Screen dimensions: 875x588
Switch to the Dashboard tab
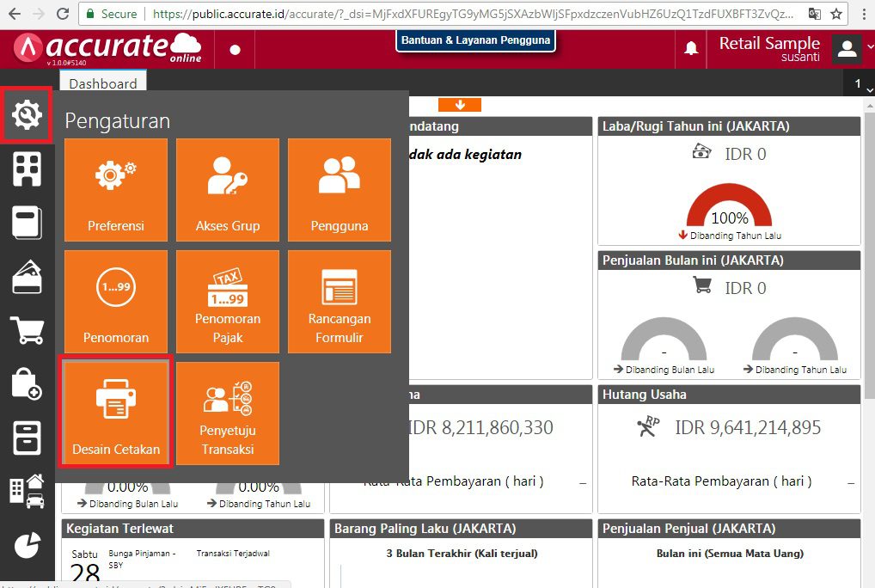[x=102, y=83]
